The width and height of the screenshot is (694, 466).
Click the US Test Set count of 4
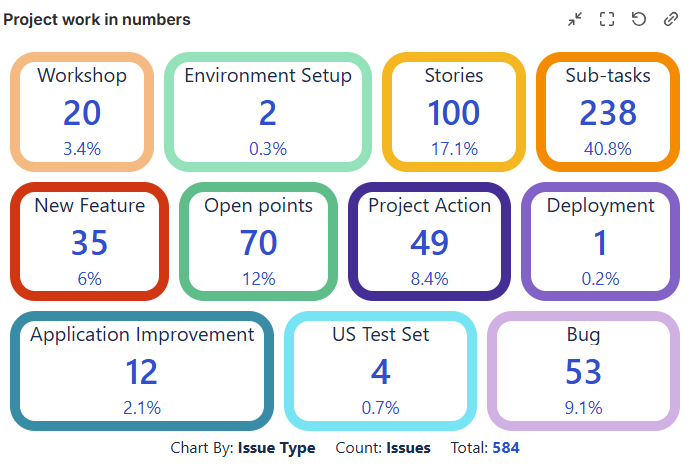click(x=380, y=372)
